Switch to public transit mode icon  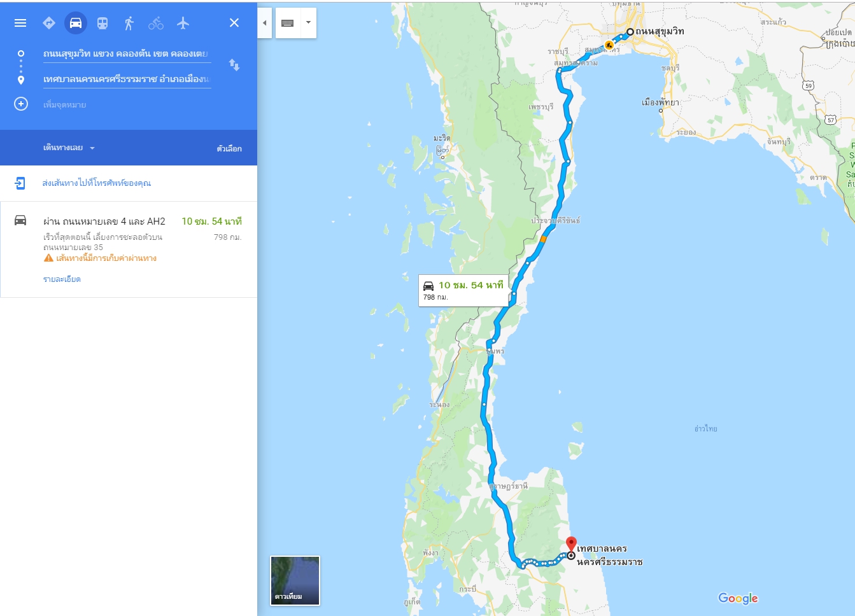coord(102,23)
